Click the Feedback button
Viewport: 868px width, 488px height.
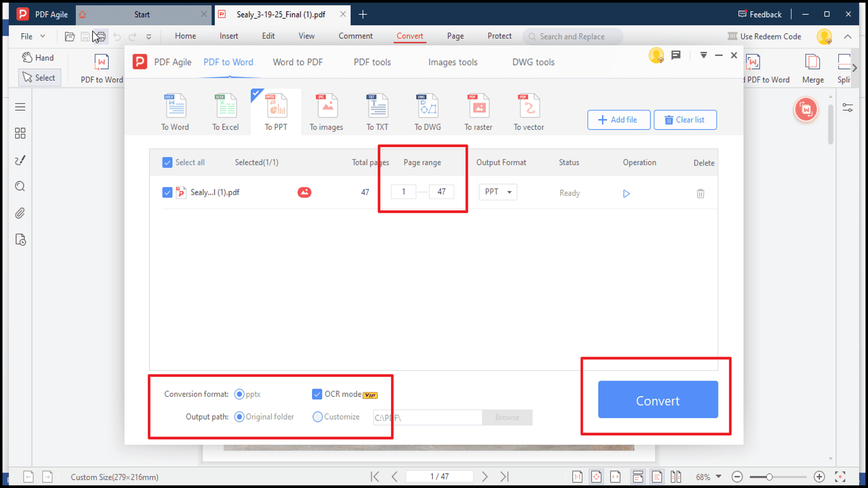tap(759, 14)
